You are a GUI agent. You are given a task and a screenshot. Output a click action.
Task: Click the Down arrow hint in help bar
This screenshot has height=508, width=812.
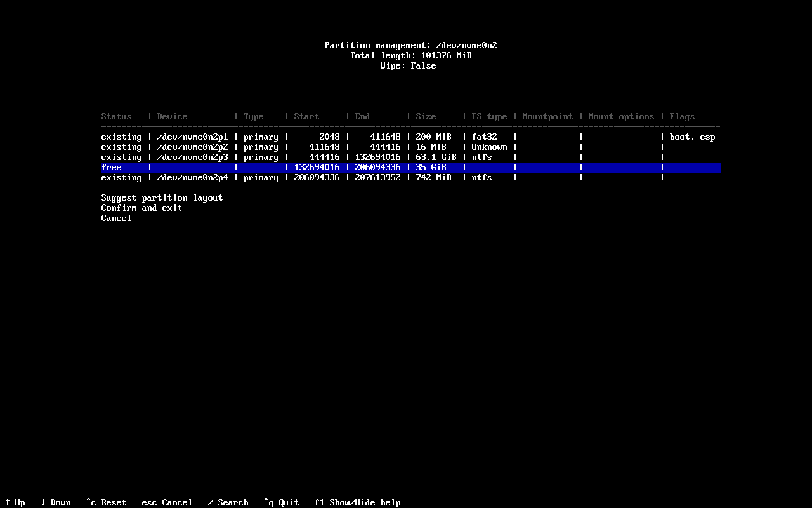(x=56, y=502)
